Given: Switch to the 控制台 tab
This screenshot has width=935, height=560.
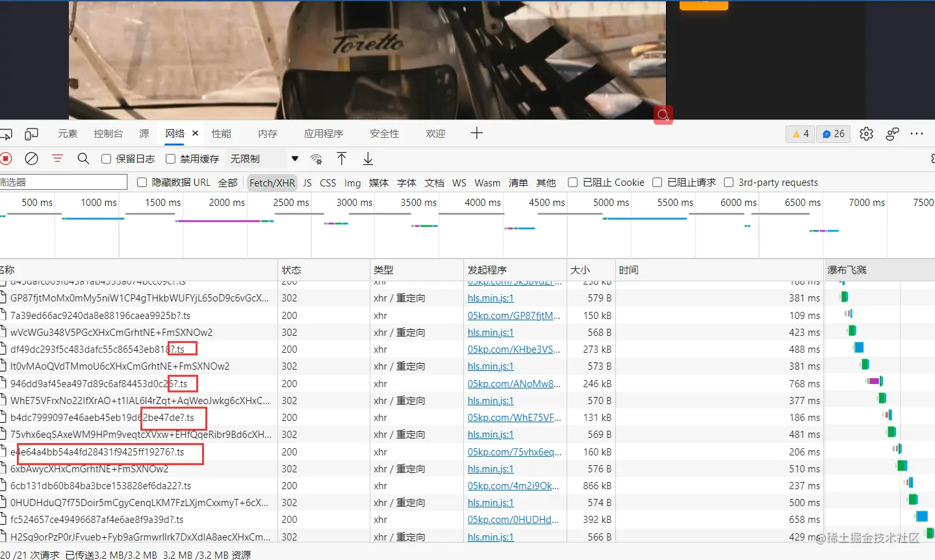Looking at the screenshot, I should point(108,133).
